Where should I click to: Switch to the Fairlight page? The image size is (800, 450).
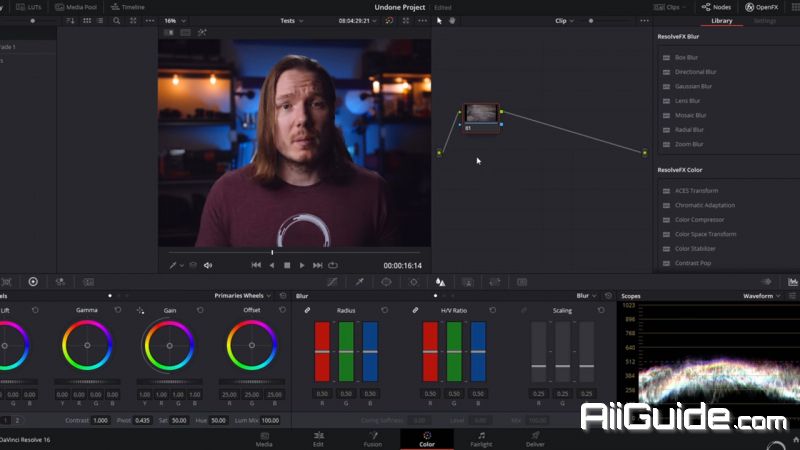481,439
